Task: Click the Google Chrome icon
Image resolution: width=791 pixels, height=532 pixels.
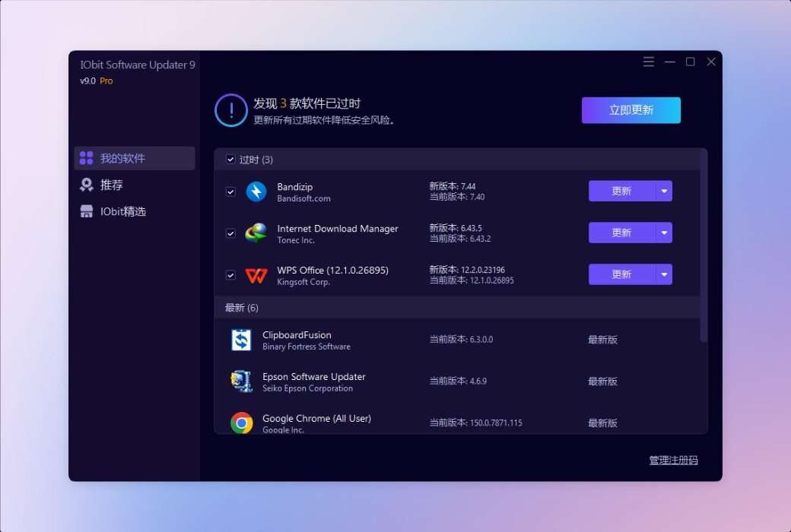Action: [242, 423]
